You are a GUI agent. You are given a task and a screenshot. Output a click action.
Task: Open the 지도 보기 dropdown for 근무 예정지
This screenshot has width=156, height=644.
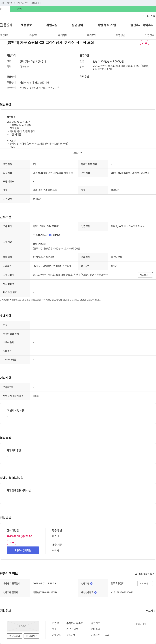tap(145, 275)
